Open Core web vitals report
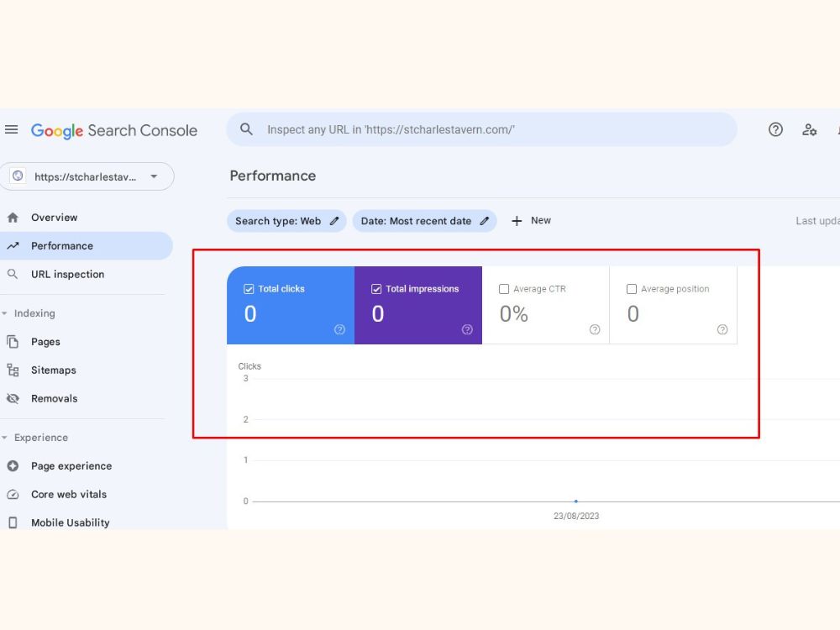This screenshot has width=840, height=630. click(x=69, y=495)
